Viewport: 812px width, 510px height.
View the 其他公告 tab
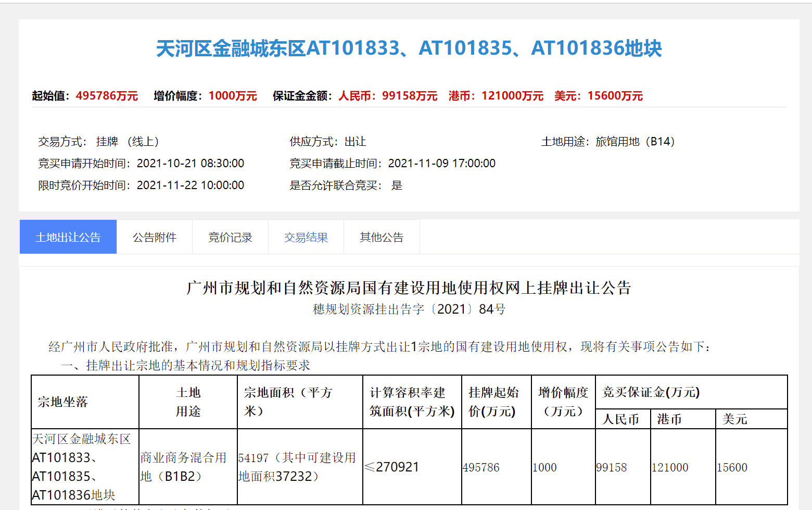point(381,237)
